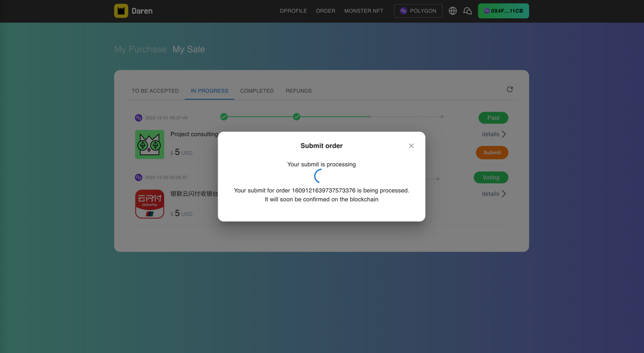This screenshot has height=353, width=644.
Task: Open the notifications bell icon
Action: click(x=467, y=11)
